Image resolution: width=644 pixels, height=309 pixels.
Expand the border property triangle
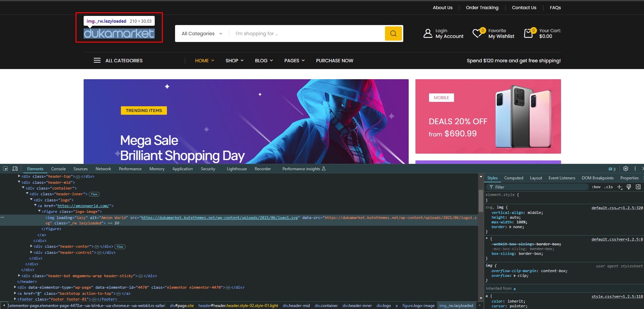click(x=510, y=227)
